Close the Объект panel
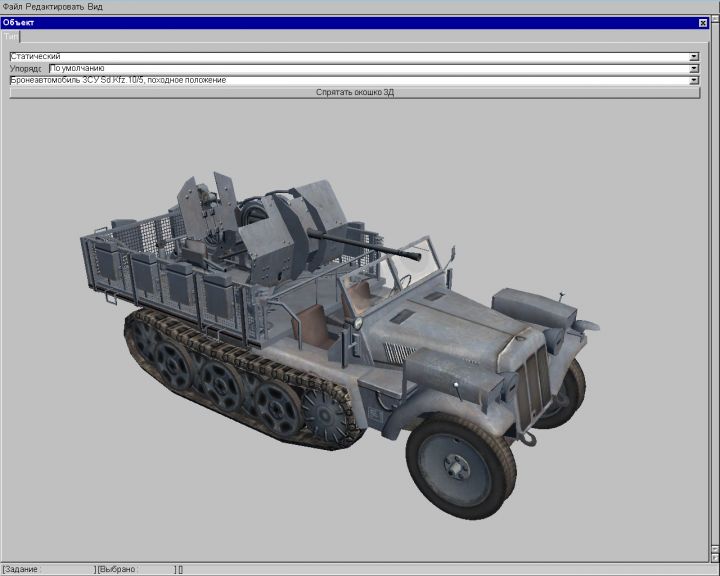Screen dimensions: 720x576 (703, 22)
